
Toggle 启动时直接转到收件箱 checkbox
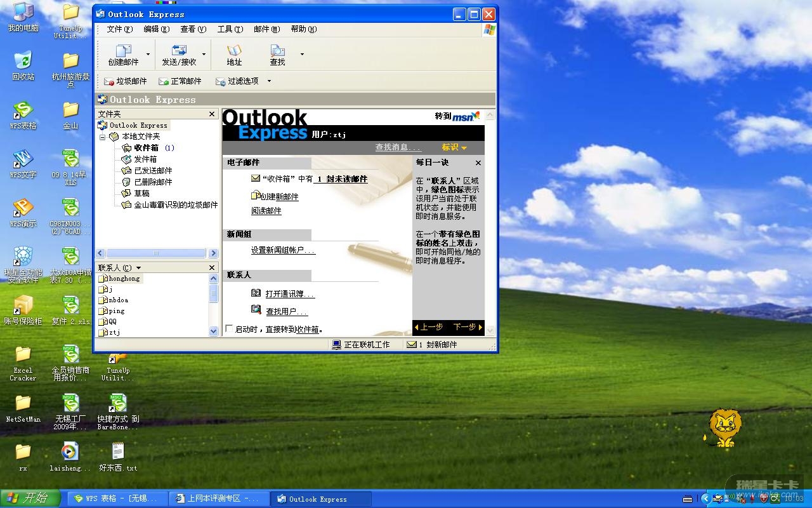click(x=230, y=329)
